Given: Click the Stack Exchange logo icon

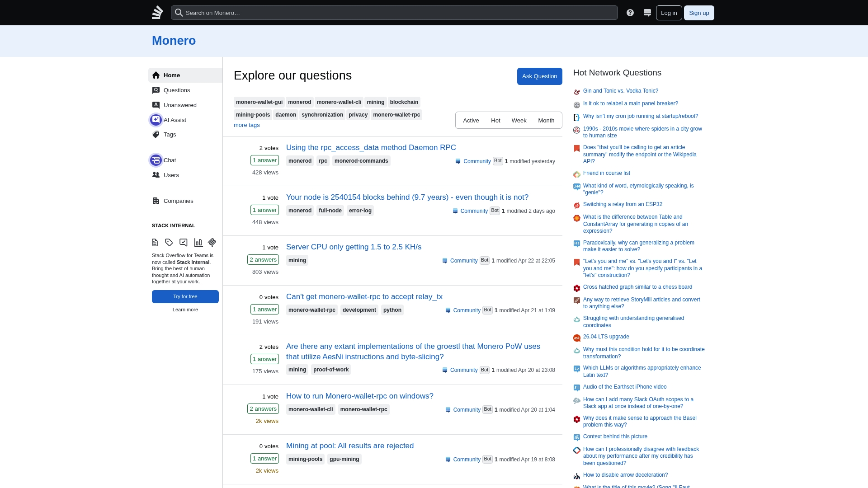Looking at the screenshot, I should [157, 13].
